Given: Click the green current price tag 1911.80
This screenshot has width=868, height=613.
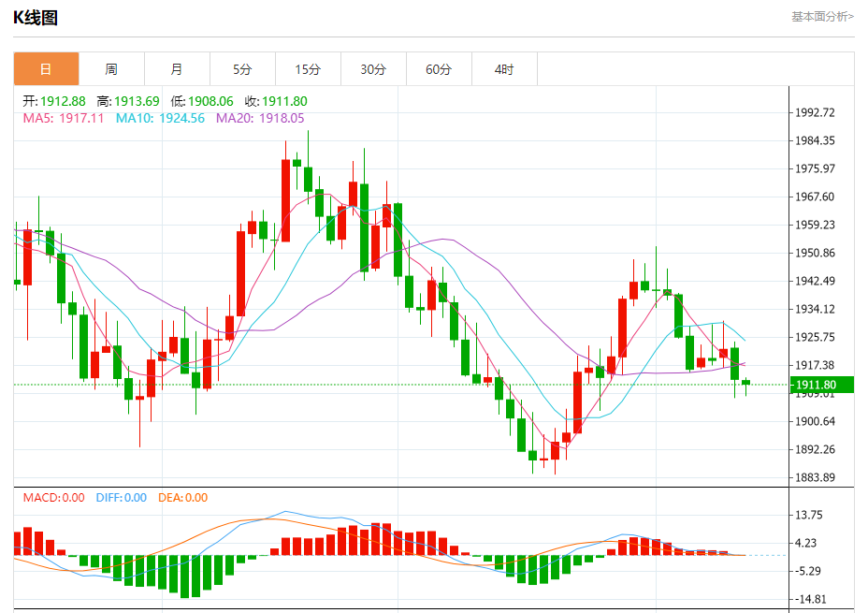Looking at the screenshot, I should pos(822,385).
